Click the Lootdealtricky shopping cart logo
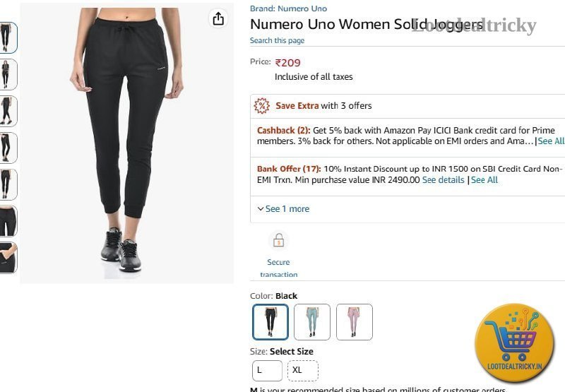This screenshot has width=565, height=392. tap(514, 343)
